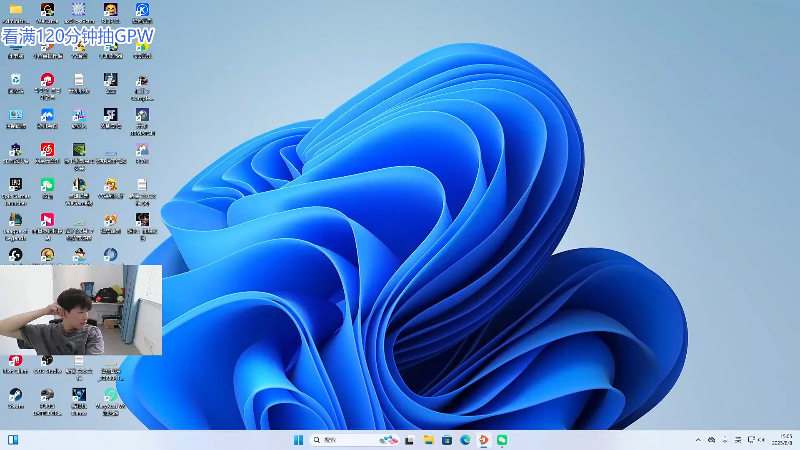Open Microsoft Store from the taskbar
Screen dimensions: 800x450
[447, 440]
